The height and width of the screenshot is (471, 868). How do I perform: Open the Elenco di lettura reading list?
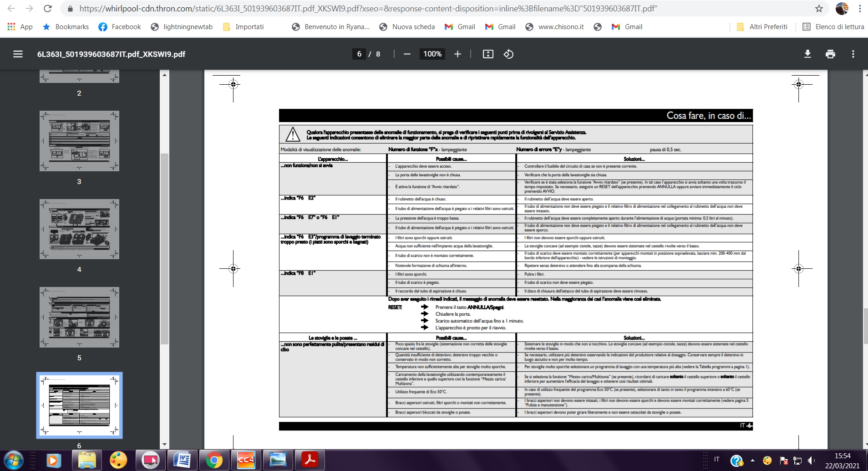click(x=833, y=27)
